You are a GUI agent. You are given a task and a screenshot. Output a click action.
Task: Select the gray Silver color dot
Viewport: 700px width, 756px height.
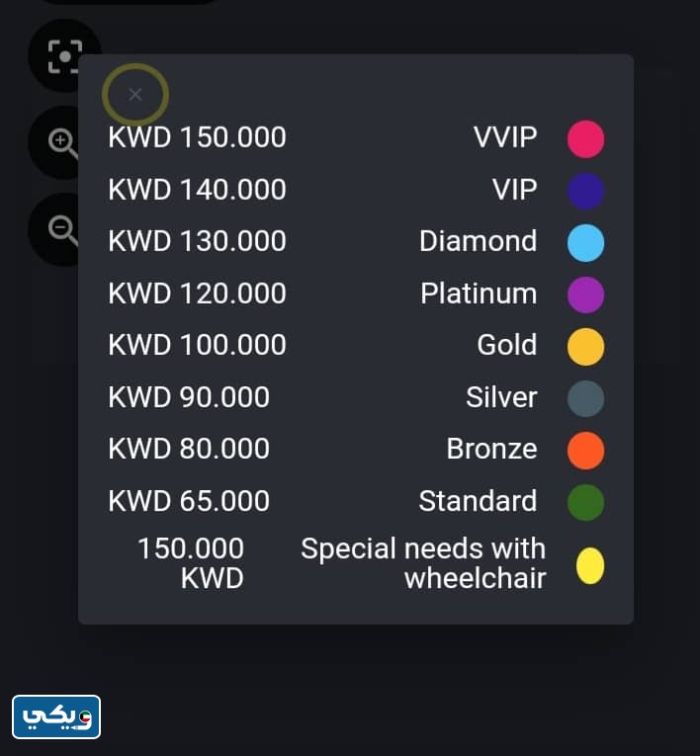(x=585, y=398)
